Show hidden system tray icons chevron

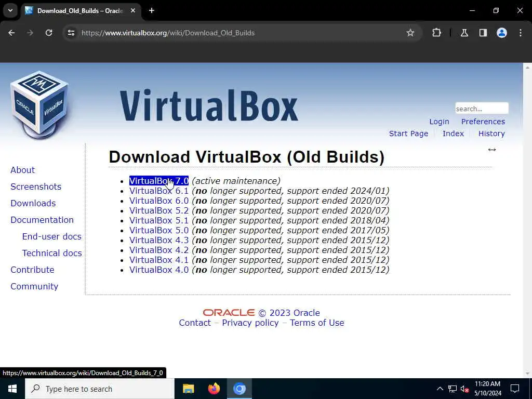click(x=440, y=389)
